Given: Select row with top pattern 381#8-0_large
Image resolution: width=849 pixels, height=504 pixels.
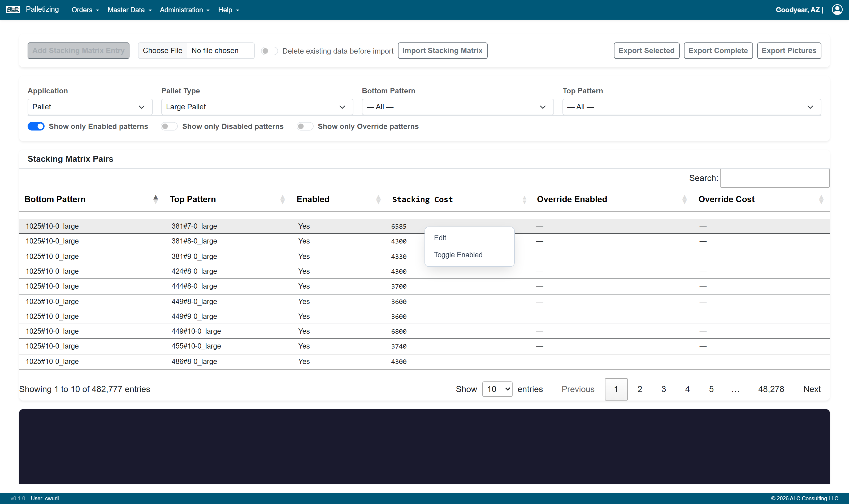Looking at the screenshot, I should [x=424, y=241].
